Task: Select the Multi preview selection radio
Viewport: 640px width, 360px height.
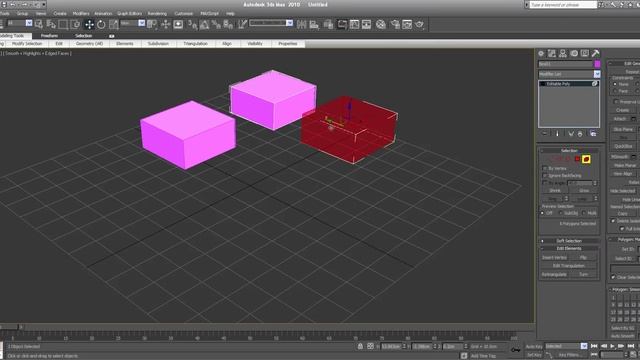Action: [584, 213]
